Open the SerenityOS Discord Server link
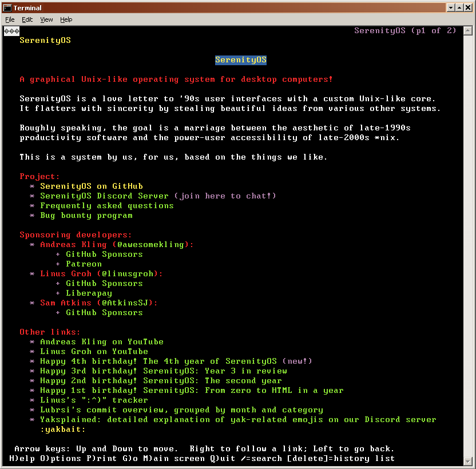Viewport: 476px width, 469px height. point(104,196)
